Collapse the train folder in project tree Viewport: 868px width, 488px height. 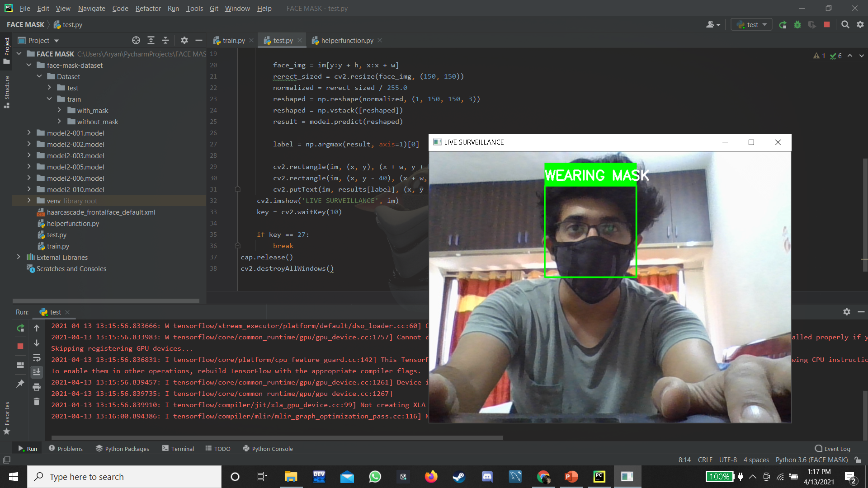pos(50,99)
